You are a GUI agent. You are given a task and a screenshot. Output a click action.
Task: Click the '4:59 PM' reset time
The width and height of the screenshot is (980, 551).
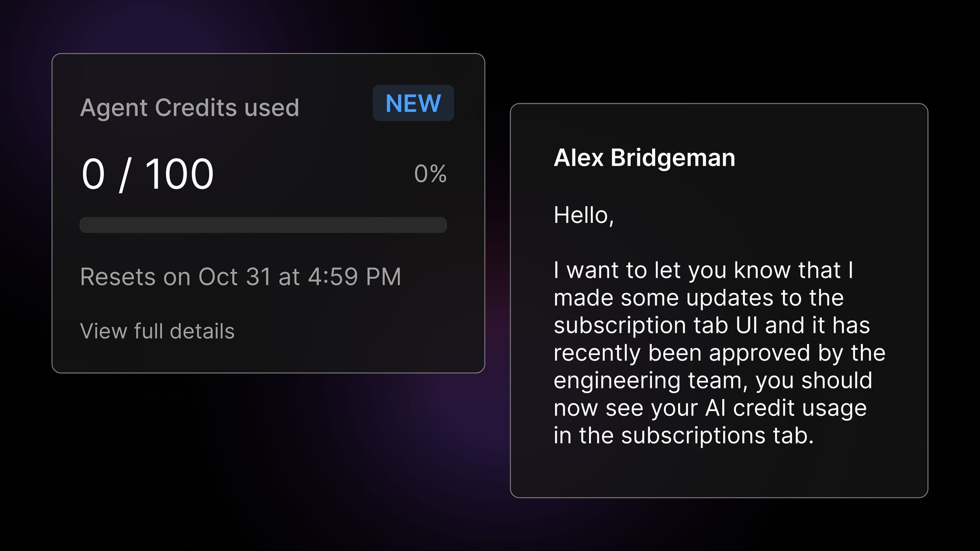coord(354,277)
